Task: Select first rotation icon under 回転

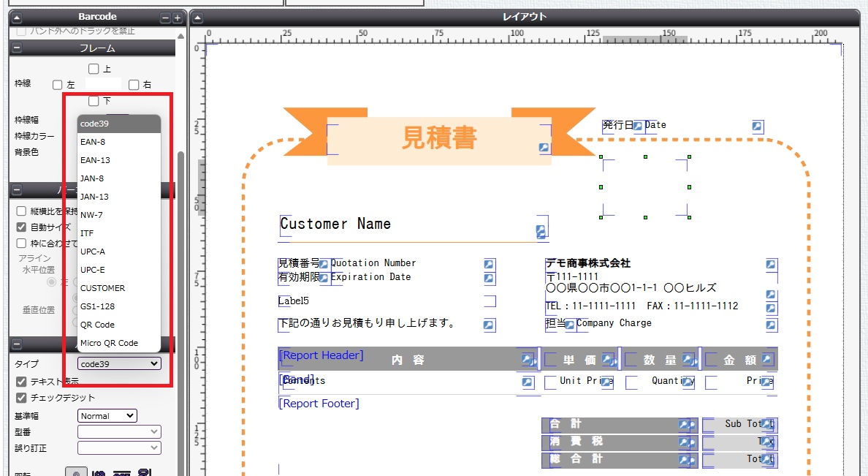Action: point(76,472)
